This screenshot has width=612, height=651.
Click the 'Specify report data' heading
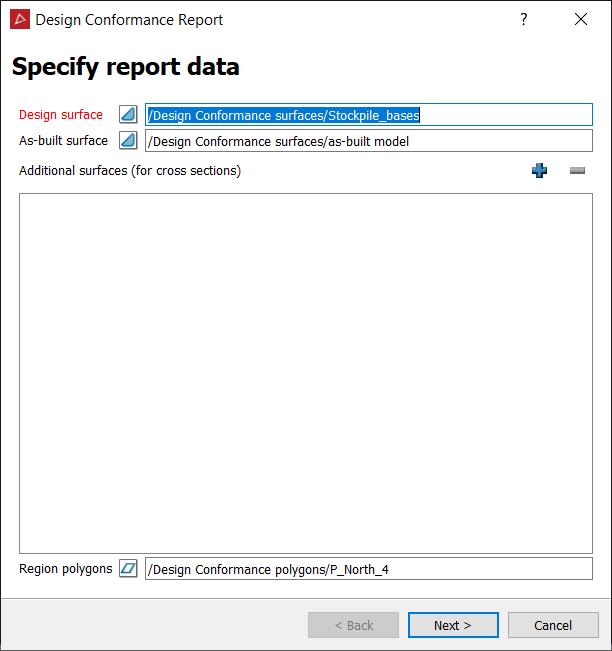126,66
